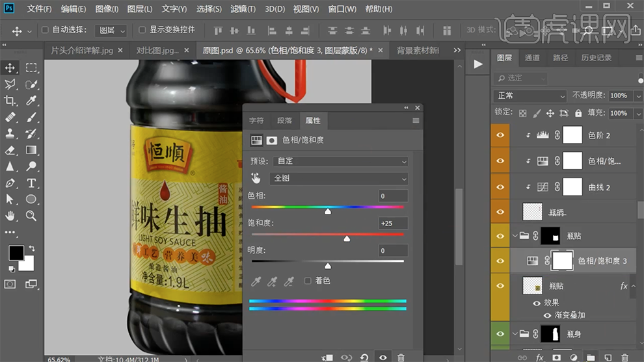Switch to the 通道 tab
The height and width of the screenshot is (362, 644).
[532, 58]
